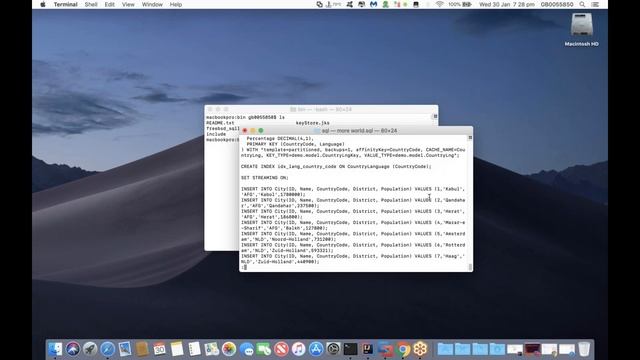
Task: Click user name GB0055850 in menu bar
Action: pos(557,4)
